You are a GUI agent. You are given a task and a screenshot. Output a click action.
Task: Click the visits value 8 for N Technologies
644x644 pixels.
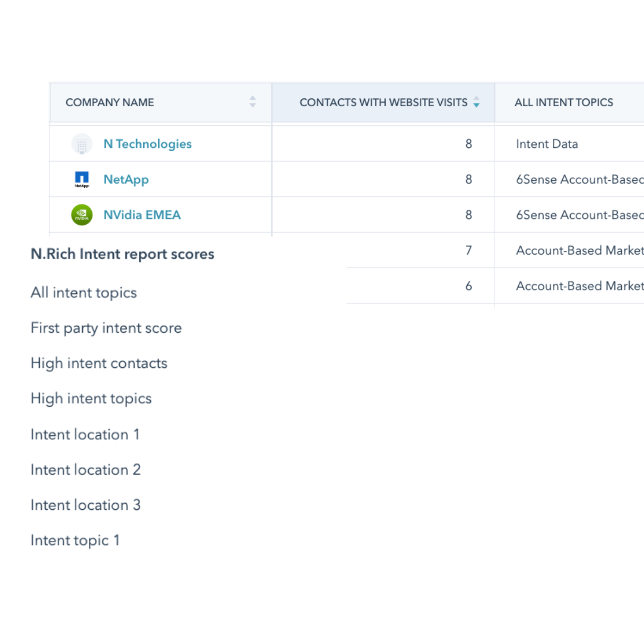[x=469, y=144]
